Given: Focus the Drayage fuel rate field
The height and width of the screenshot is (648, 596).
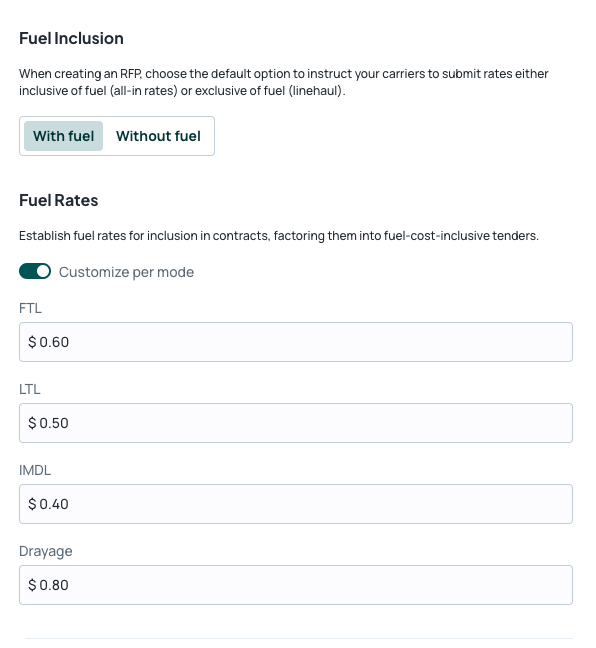Looking at the screenshot, I should click(x=296, y=585).
